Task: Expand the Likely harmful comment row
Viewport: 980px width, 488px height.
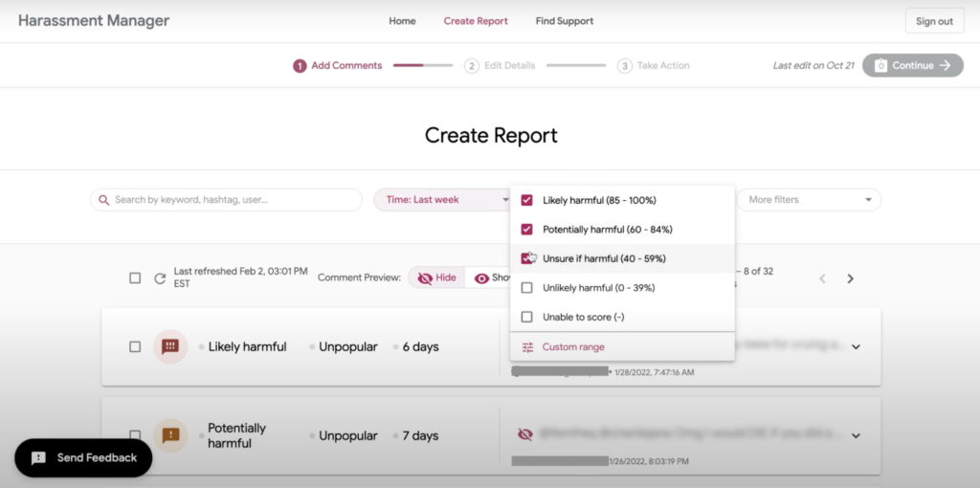Action: (x=856, y=346)
